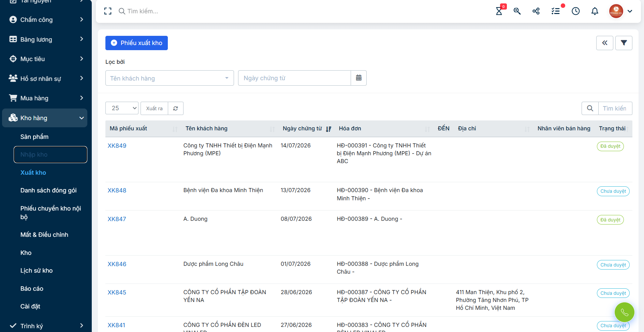Open the hourglass timer icon

[x=499, y=11]
